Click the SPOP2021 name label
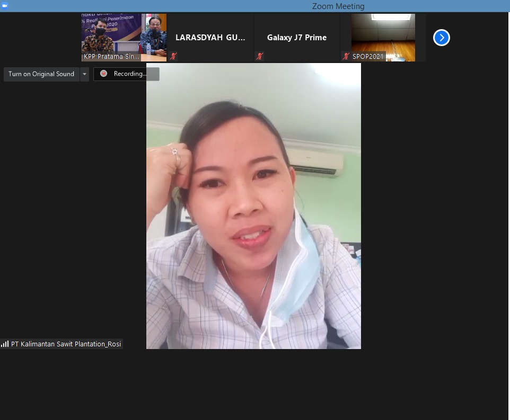The image size is (510, 420). tap(367, 56)
